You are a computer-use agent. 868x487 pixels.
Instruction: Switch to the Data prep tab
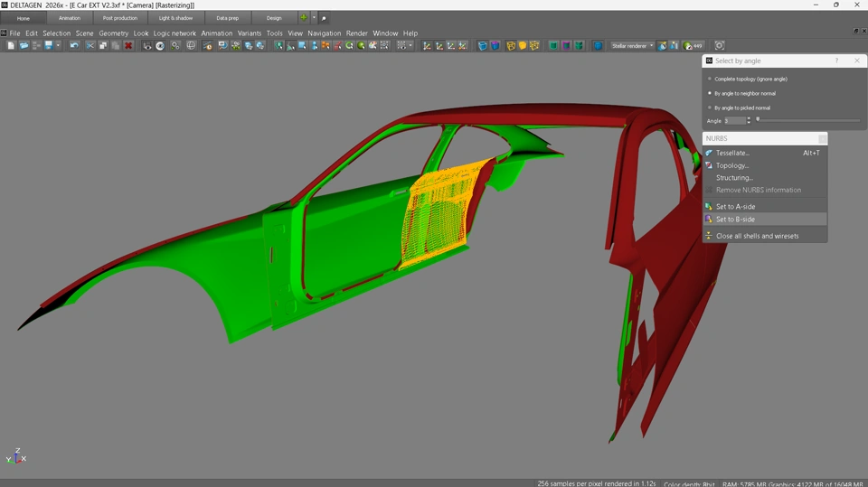228,18
